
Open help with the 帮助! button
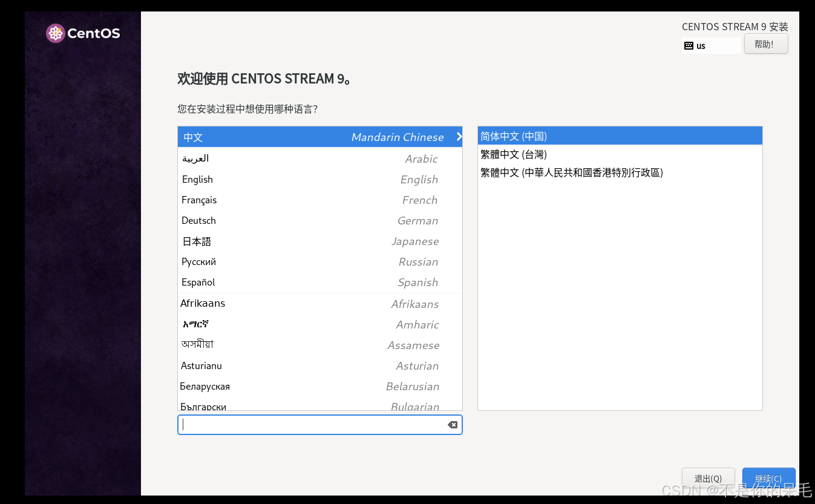pos(766,44)
